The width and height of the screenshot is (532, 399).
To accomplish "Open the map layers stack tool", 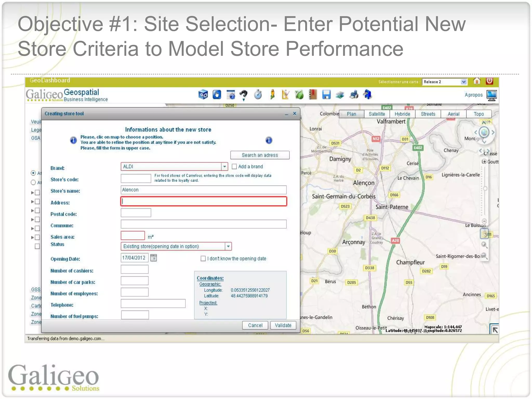I will pyautogui.click(x=340, y=95).
